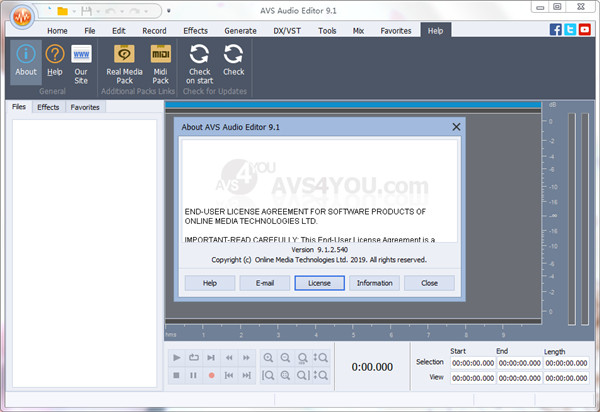
Task: Click the Zoom in magnifier icon
Action: tap(268, 358)
